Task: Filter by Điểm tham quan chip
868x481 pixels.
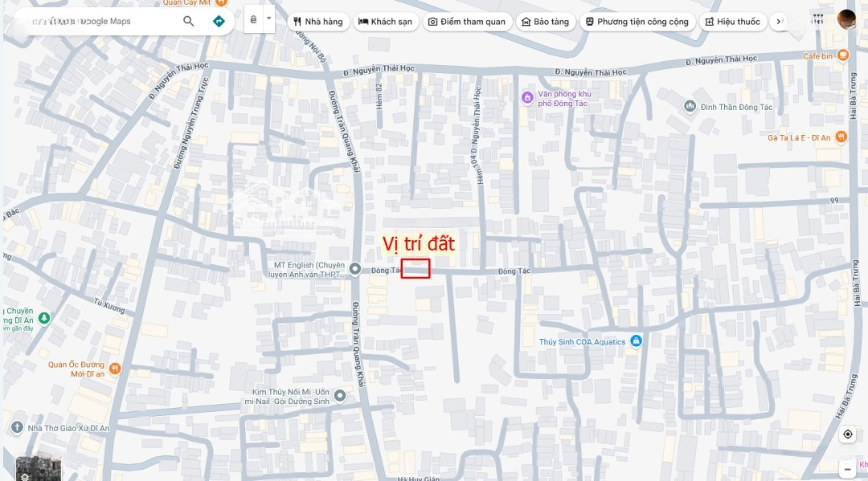Action: pos(467,22)
